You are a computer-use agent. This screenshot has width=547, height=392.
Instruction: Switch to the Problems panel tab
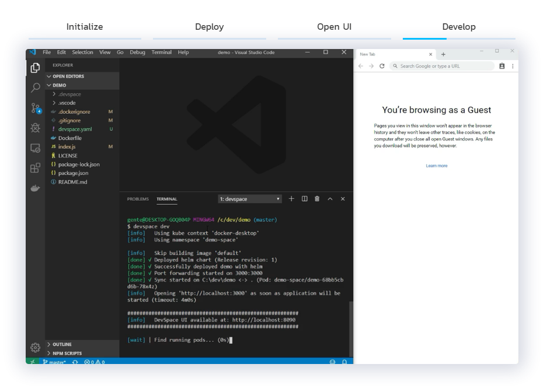coord(138,199)
